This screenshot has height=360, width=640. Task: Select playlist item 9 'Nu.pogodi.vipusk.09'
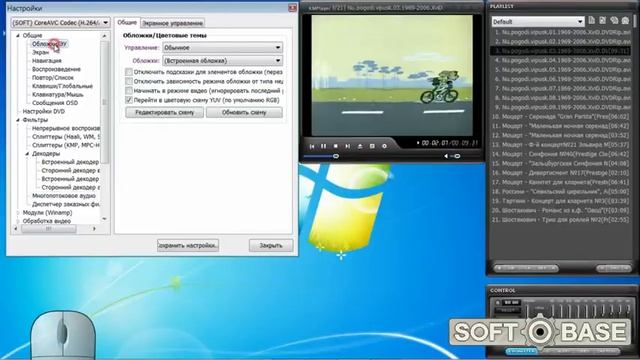[560, 107]
